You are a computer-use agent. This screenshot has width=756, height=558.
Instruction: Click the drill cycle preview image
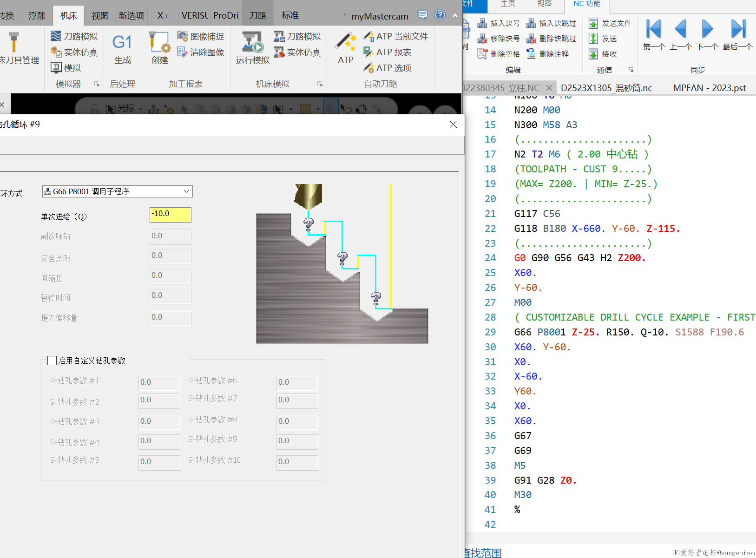(342, 263)
